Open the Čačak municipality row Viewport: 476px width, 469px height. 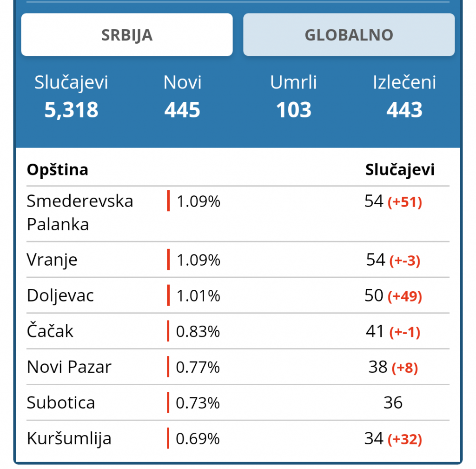tap(238, 331)
